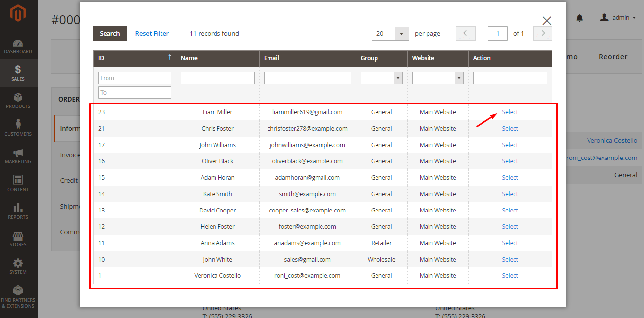Click the Magento logo
644x318 pixels.
[18, 14]
